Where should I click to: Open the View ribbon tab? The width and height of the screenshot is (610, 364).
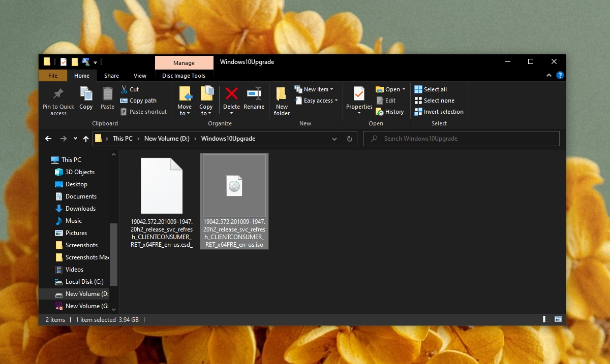tap(140, 76)
